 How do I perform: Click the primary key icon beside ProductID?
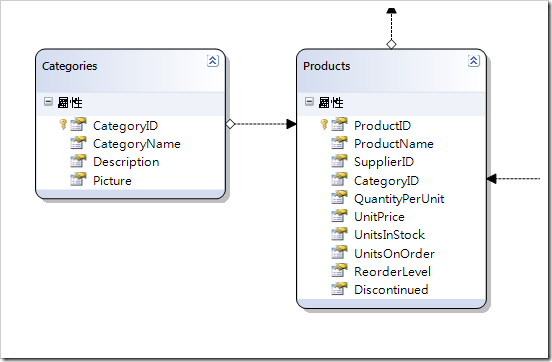(324, 124)
